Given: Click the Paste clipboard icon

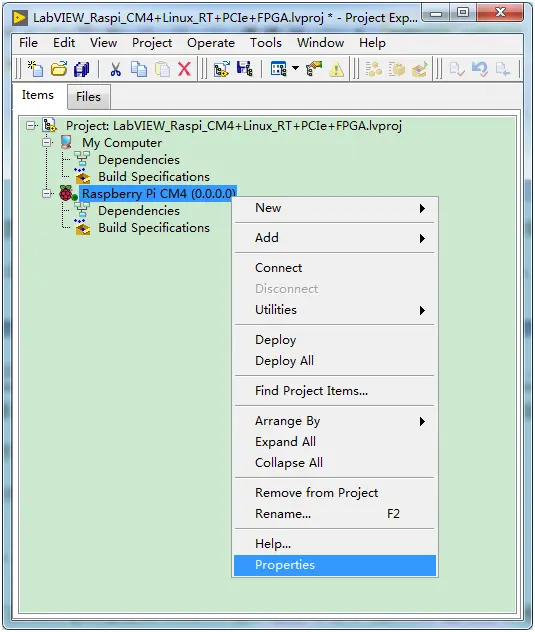Looking at the screenshot, I should [162, 69].
